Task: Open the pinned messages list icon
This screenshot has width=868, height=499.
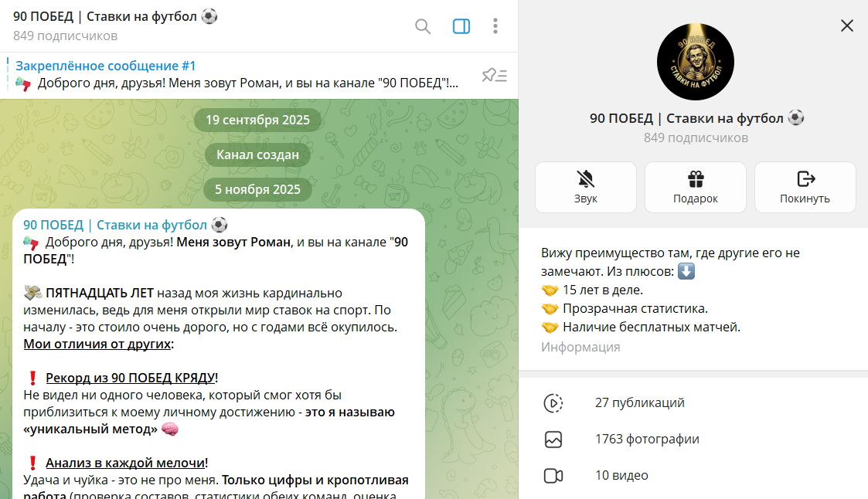Action: coord(495,75)
